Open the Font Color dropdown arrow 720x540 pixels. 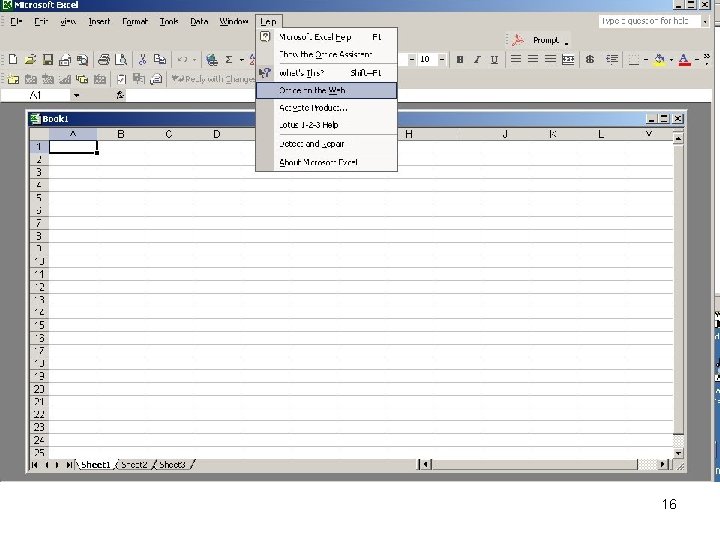coord(697,60)
